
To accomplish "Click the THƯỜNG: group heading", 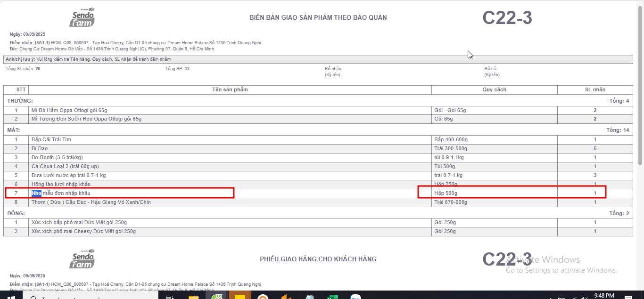I will (19, 101).
